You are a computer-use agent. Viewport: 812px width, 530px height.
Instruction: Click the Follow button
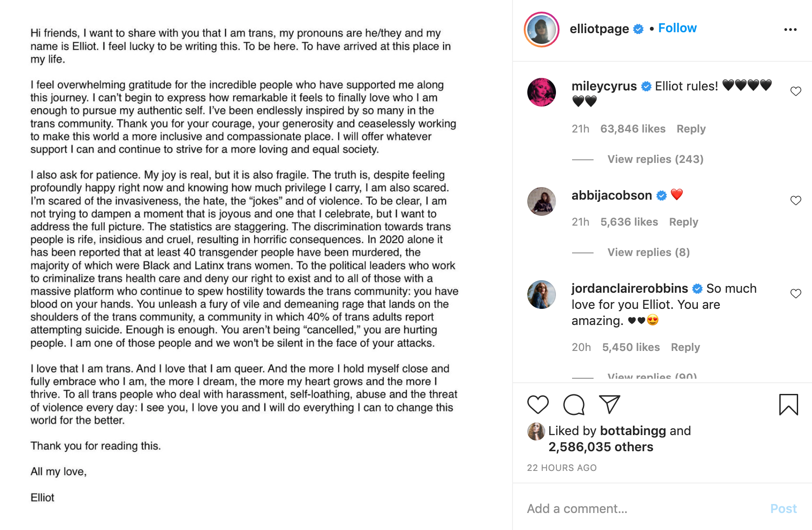(677, 28)
